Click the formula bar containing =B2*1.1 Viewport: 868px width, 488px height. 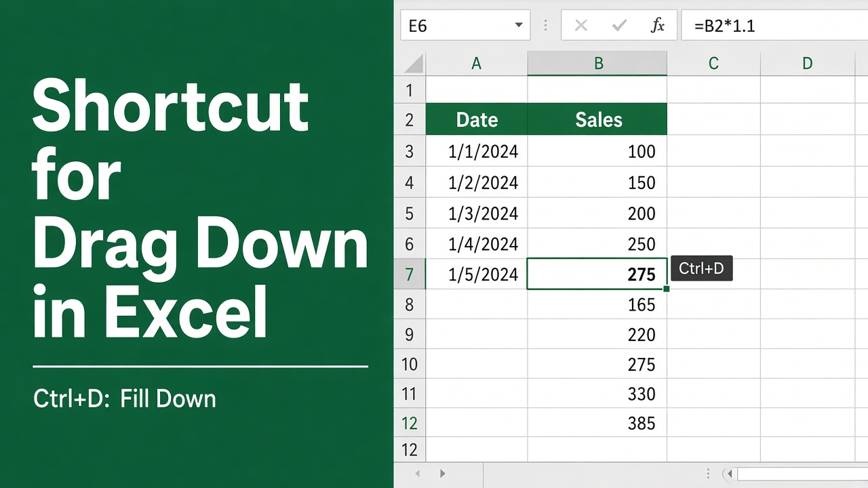tap(774, 26)
